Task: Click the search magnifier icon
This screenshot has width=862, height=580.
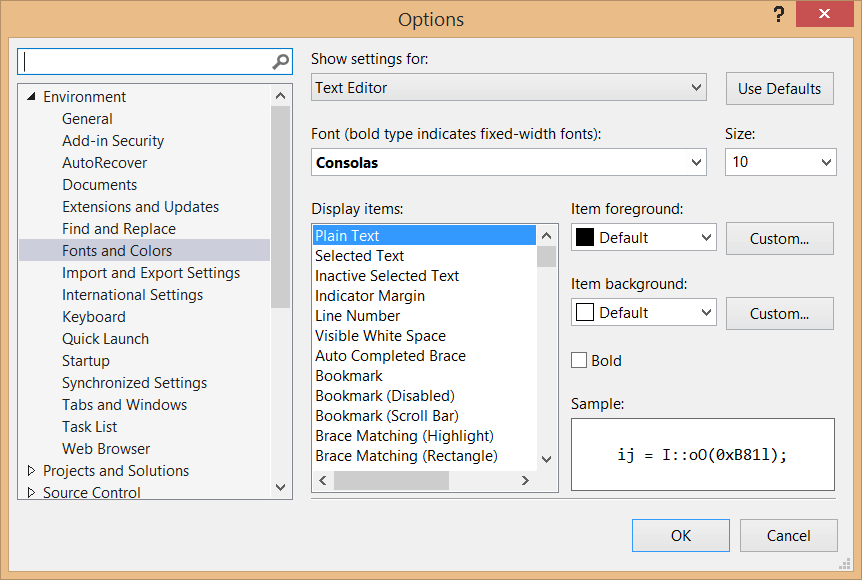Action: pyautogui.click(x=280, y=62)
